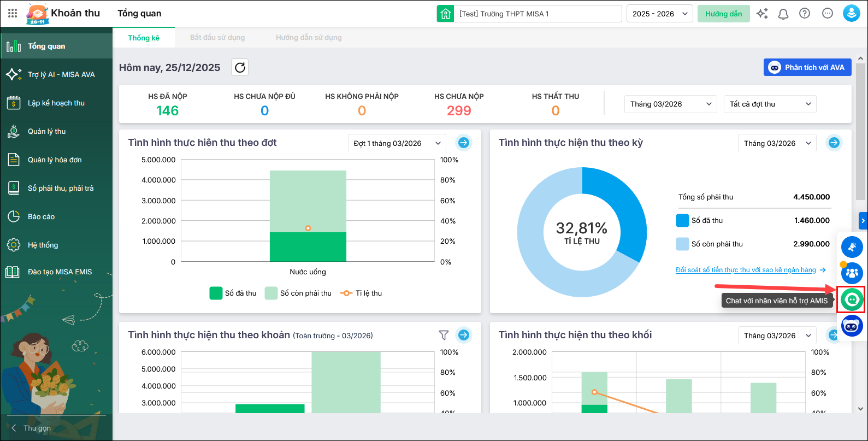Open the app grid launcher icon
868x441 pixels.
(13, 14)
